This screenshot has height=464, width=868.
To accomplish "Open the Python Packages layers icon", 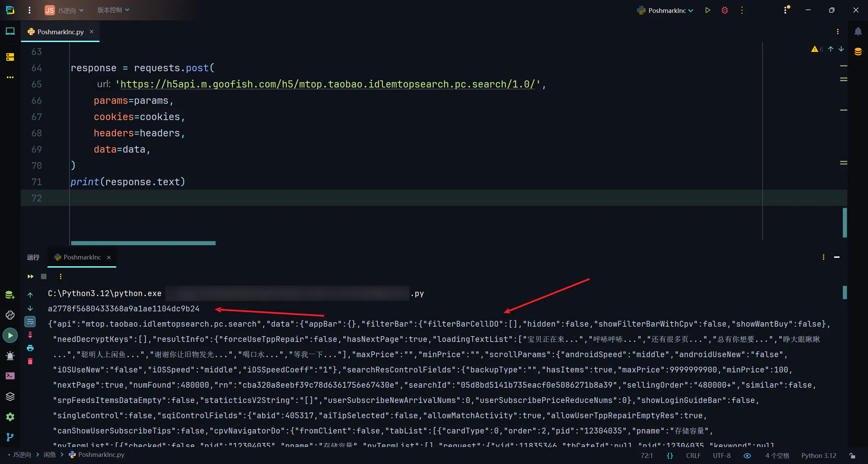I will pos(10,397).
